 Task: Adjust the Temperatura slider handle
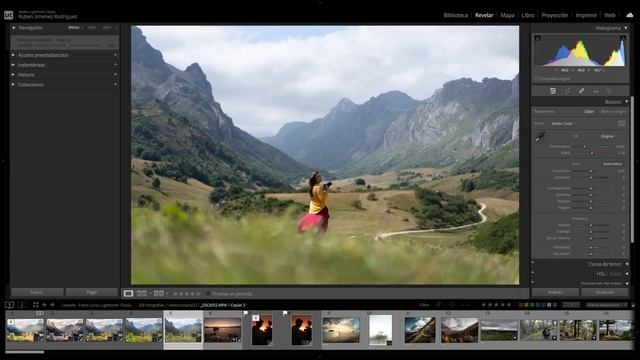584,147
